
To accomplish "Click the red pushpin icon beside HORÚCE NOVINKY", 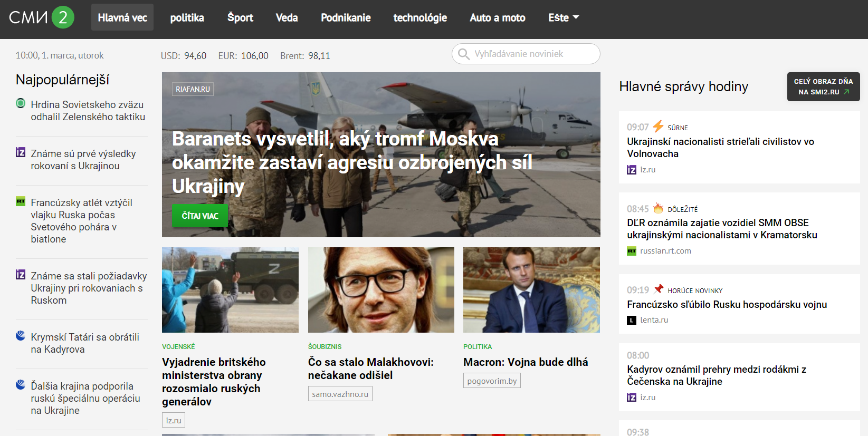I will (x=659, y=289).
